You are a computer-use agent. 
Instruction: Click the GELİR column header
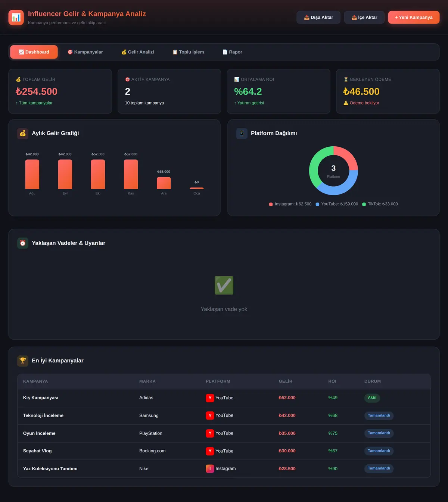[286, 381]
